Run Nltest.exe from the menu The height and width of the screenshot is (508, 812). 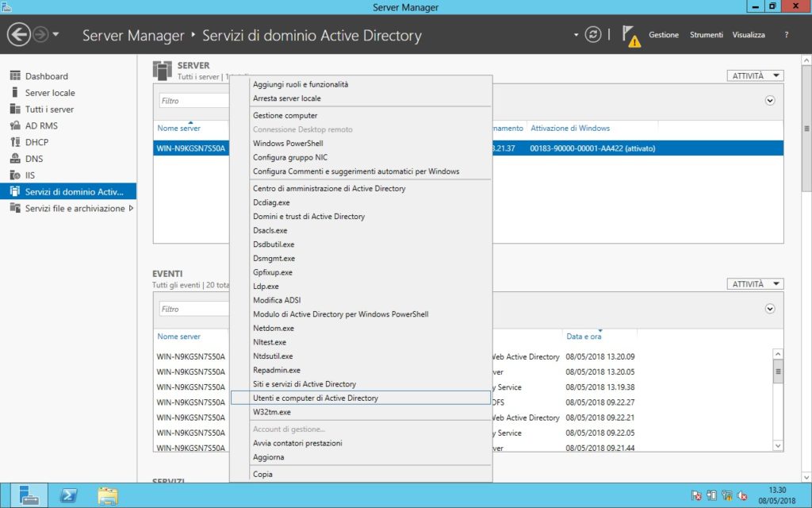point(361,342)
